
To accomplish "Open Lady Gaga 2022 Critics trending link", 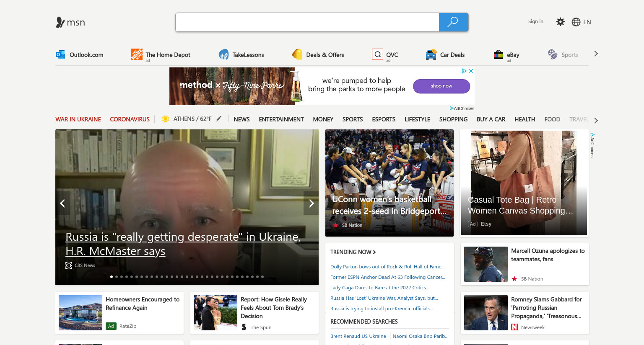I will pyautogui.click(x=380, y=288).
